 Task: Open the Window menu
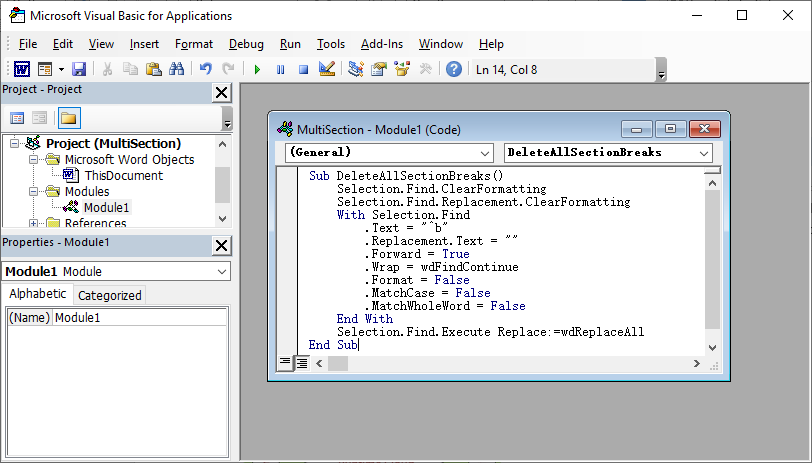tap(441, 44)
